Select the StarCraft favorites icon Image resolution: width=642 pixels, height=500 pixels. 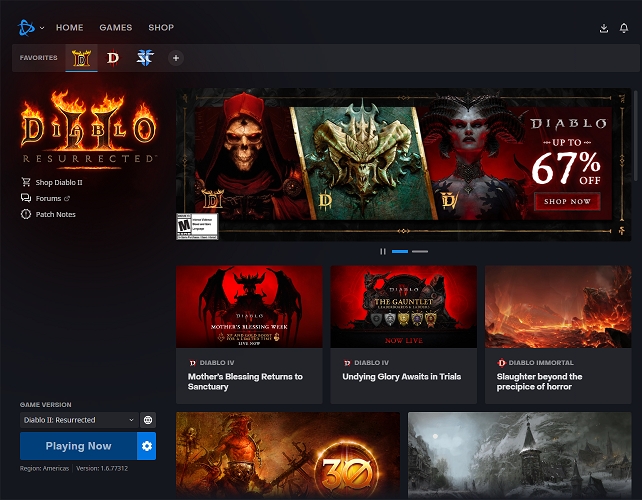pos(145,58)
